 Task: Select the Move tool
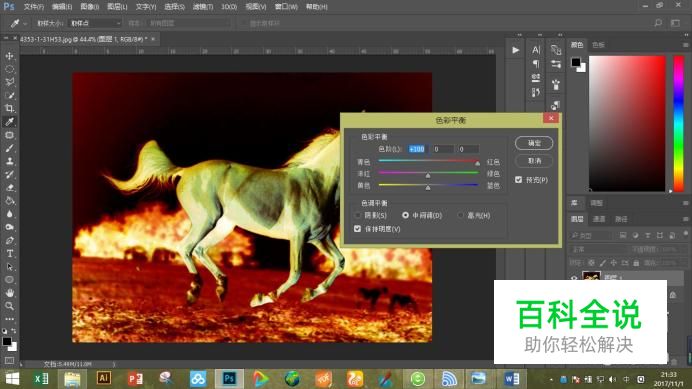click(x=9, y=56)
